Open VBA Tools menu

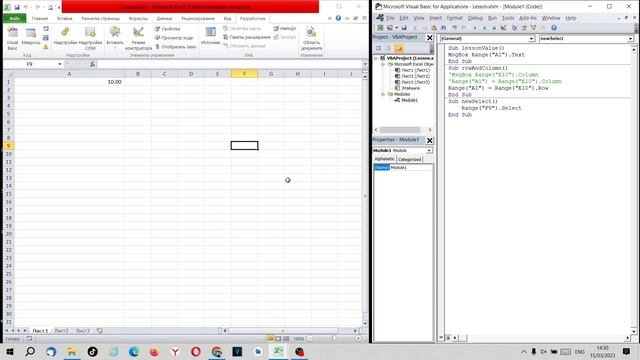click(x=508, y=18)
